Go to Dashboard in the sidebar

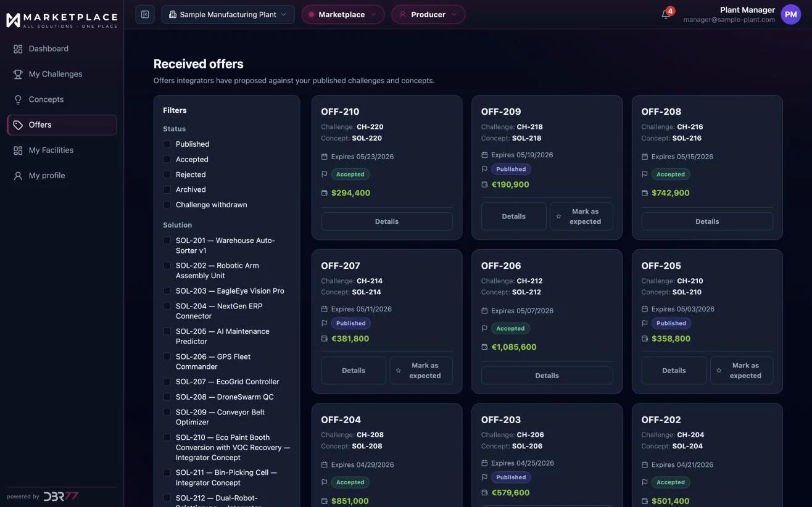(x=62, y=49)
